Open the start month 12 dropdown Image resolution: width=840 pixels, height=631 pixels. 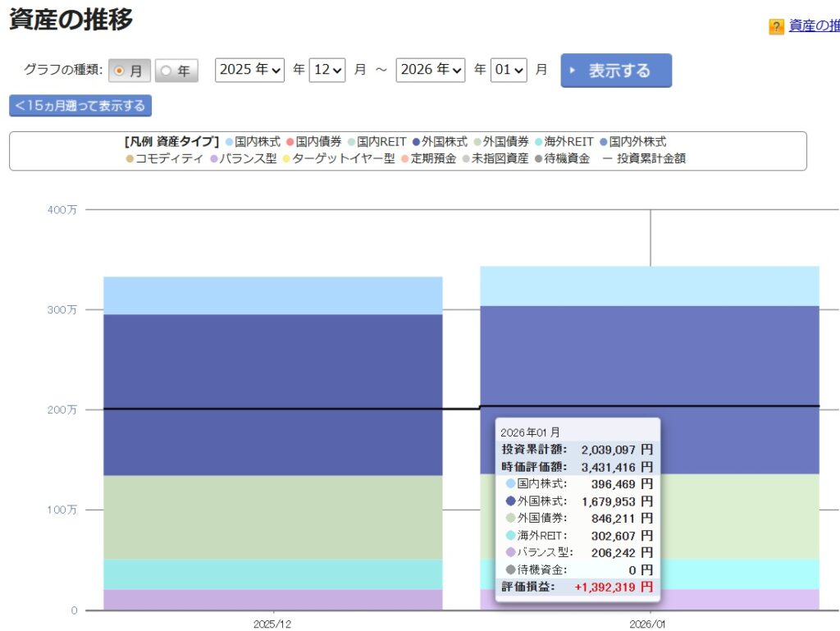[327, 70]
